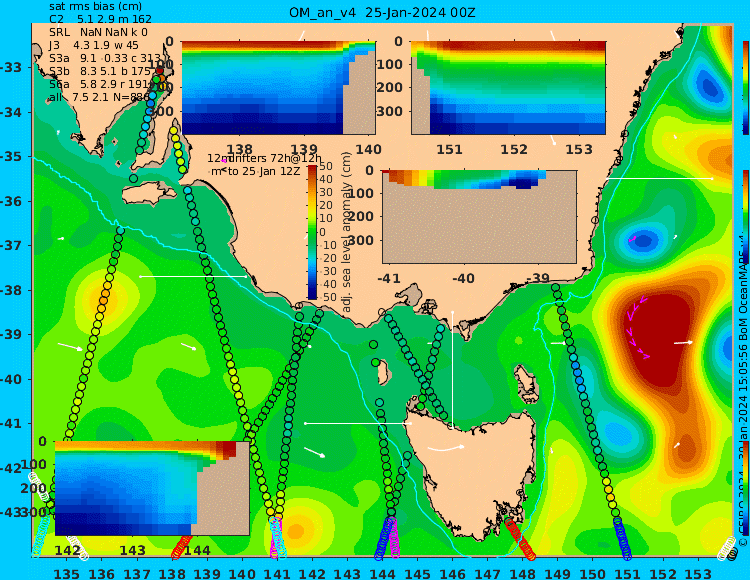Click the red altimeter track circles near 148E

coord(520,539)
